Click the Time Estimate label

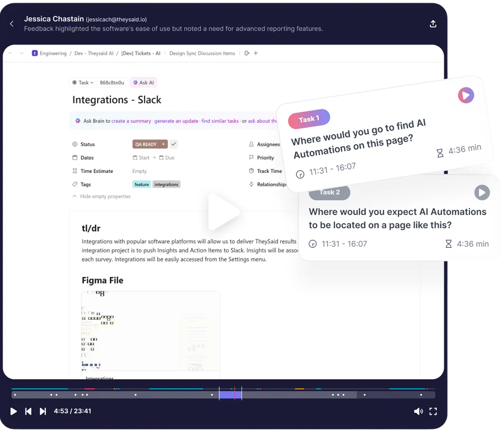coord(97,171)
